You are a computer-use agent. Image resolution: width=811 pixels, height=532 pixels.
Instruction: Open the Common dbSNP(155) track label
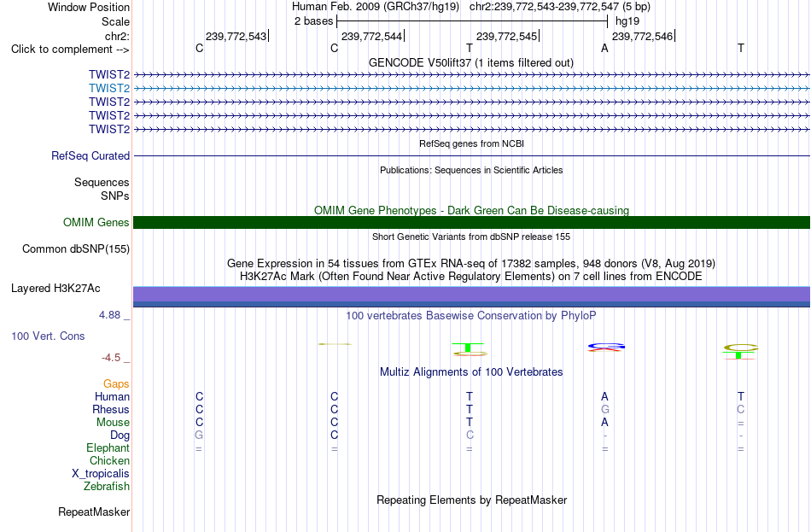coord(76,249)
